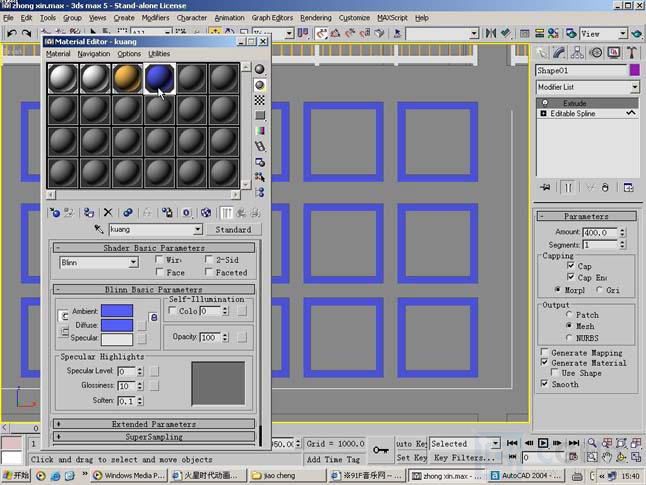Click Zoom Extents viewport navigation icon
The width and height of the screenshot is (646, 485).
621,443
